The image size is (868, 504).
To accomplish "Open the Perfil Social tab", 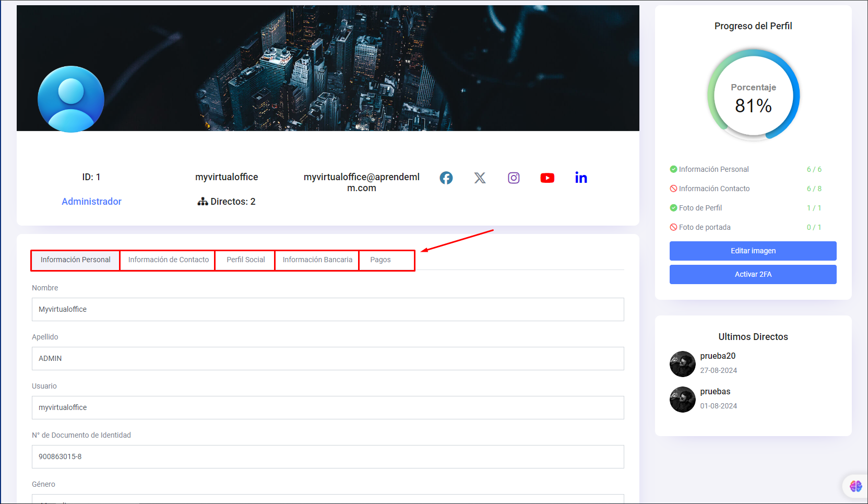I will pyautogui.click(x=245, y=260).
